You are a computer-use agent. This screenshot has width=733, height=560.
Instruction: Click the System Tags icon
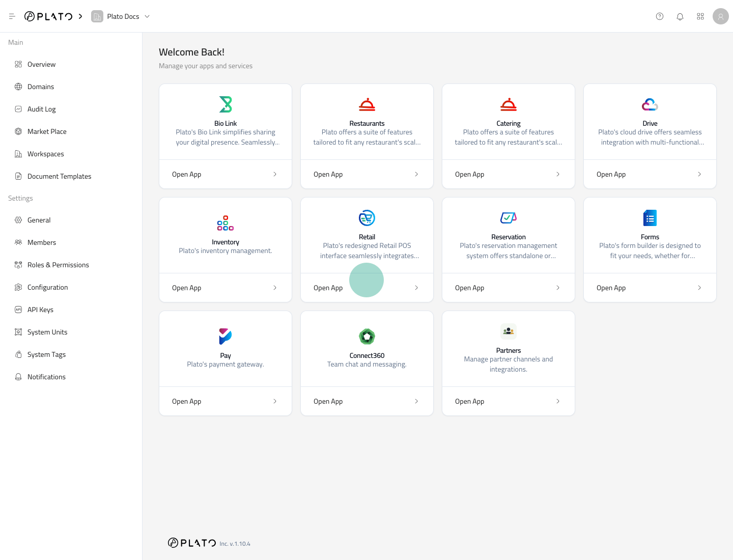tap(18, 354)
